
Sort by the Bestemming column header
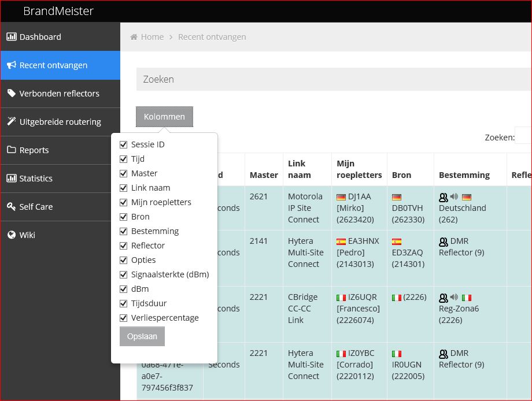tap(470, 169)
